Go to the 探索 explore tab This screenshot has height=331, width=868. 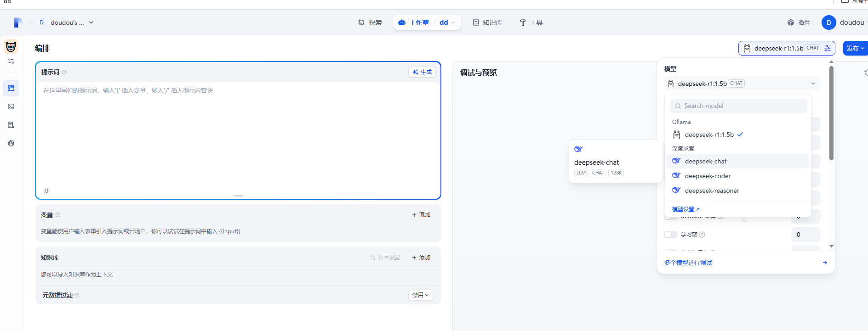[x=370, y=22]
